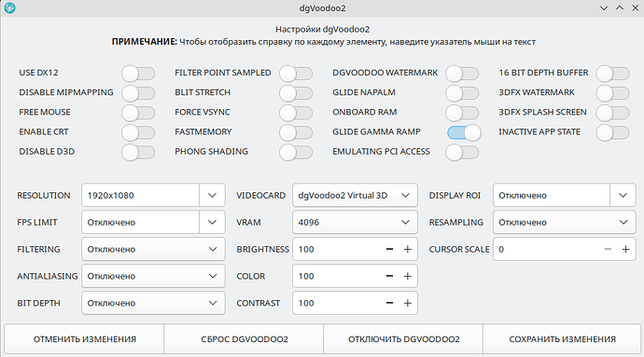Decrease CONTRAST with the minus button
Image resolution: width=644 pixels, height=357 pixels.
[x=390, y=303]
